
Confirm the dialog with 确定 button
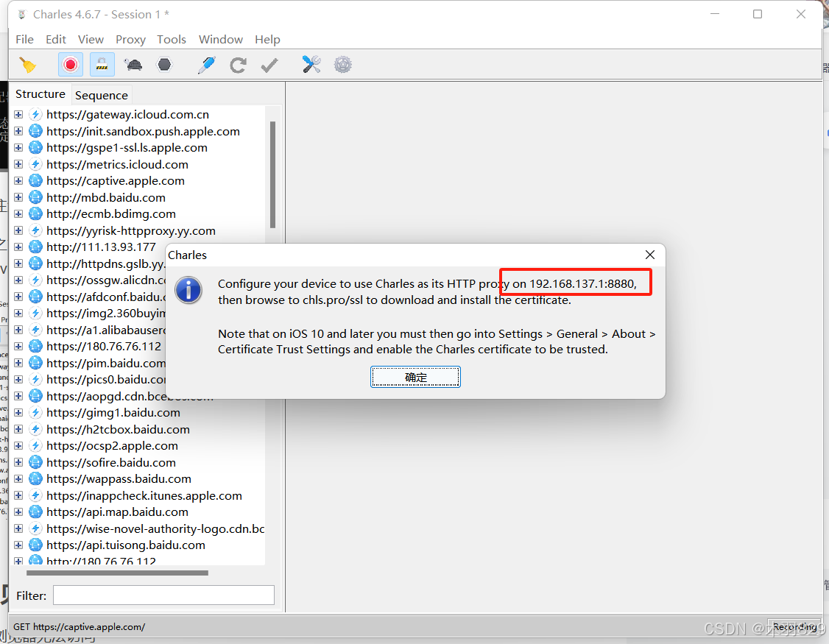[415, 377]
